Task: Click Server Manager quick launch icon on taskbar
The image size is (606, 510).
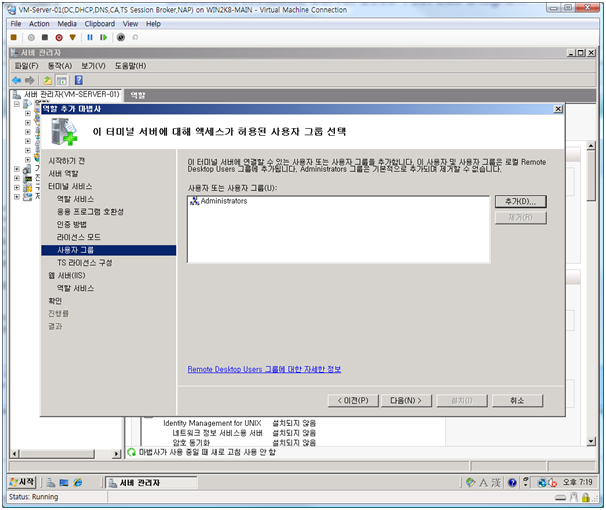Action: click(51, 483)
